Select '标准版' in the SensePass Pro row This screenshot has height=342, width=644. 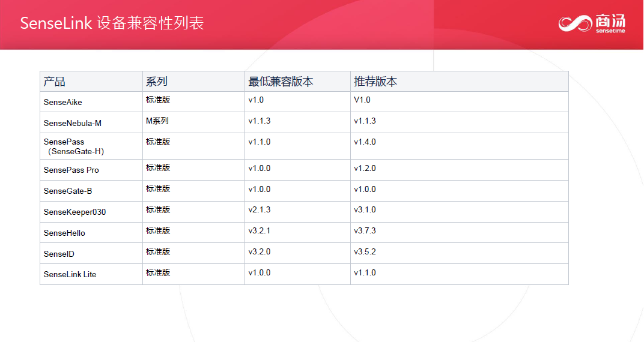[193, 170]
